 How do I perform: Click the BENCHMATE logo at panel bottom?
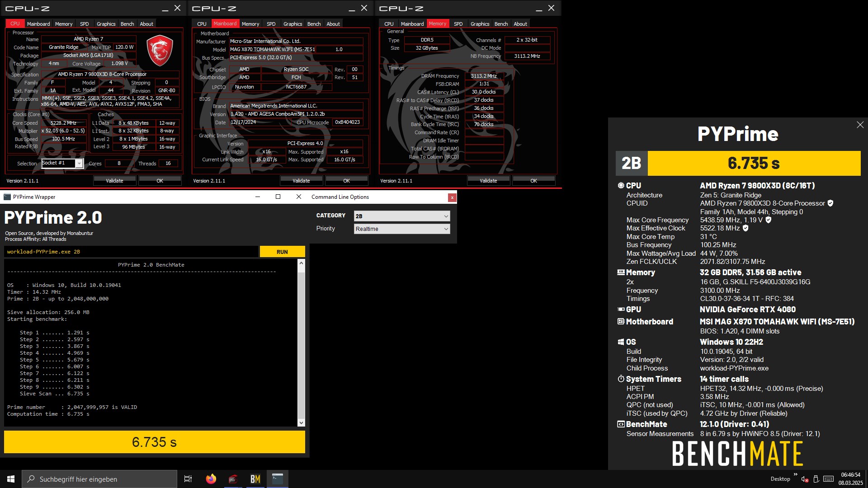pos(737,454)
